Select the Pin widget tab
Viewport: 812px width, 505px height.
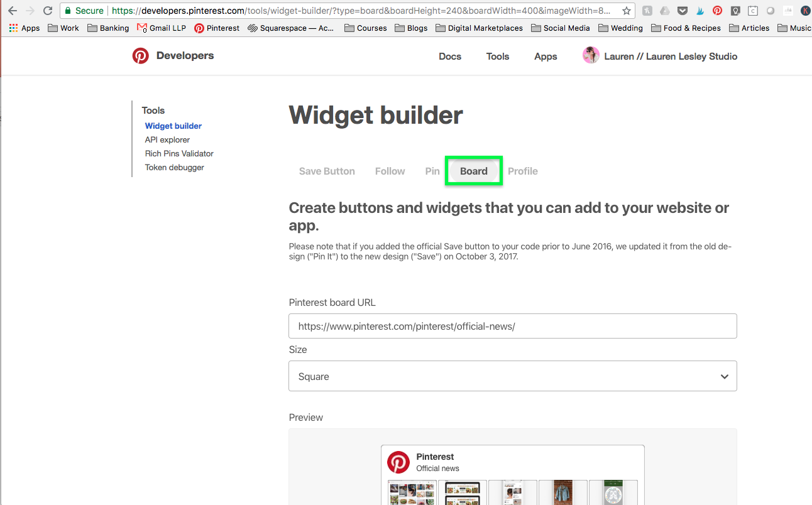tap(432, 171)
